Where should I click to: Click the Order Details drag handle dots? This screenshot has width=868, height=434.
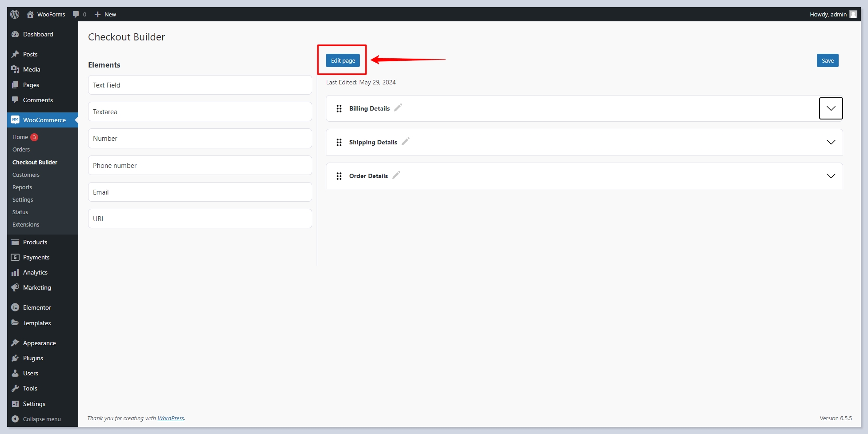coord(339,176)
